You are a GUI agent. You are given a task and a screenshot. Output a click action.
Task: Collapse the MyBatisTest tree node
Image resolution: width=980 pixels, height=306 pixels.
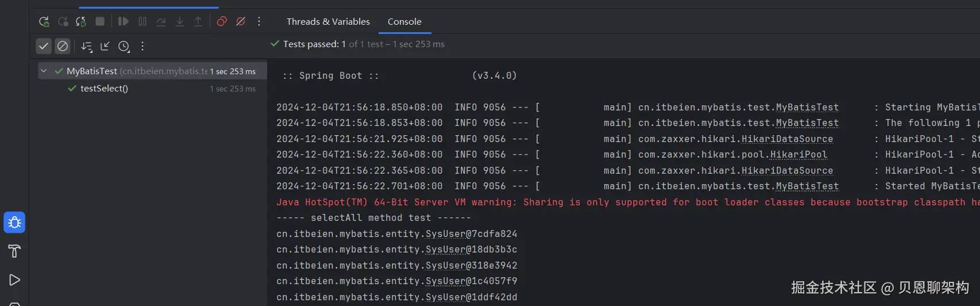(44, 71)
